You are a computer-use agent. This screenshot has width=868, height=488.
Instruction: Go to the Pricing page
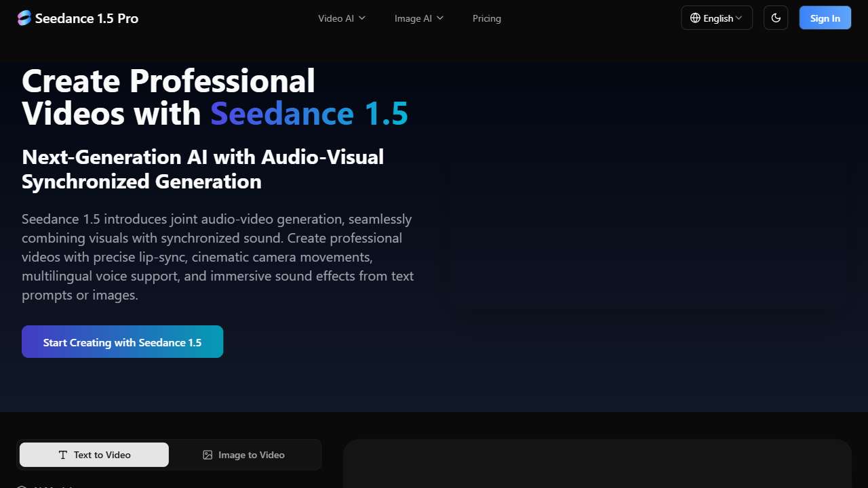[x=487, y=18]
